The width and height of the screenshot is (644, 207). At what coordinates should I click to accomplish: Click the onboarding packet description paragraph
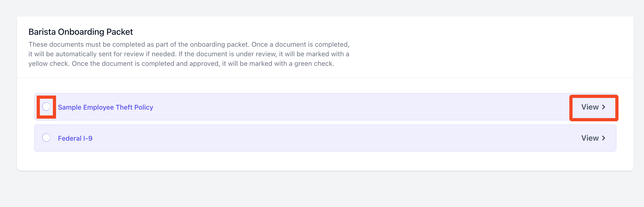(x=189, y=54)
